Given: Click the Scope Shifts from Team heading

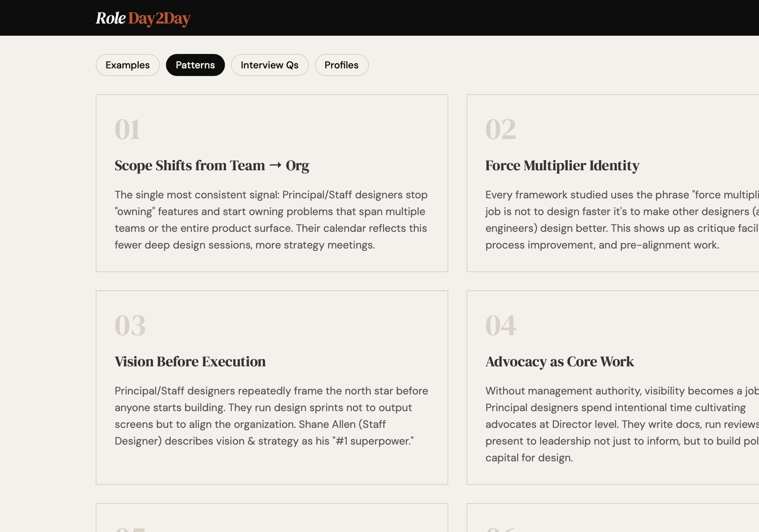Looking at the screenshot, I should pos(190,166).
